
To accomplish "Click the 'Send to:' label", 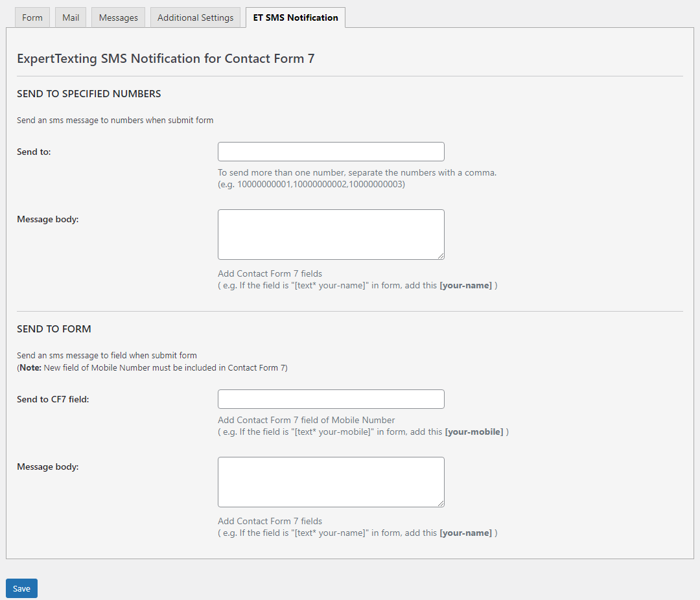I will [34, 152].
